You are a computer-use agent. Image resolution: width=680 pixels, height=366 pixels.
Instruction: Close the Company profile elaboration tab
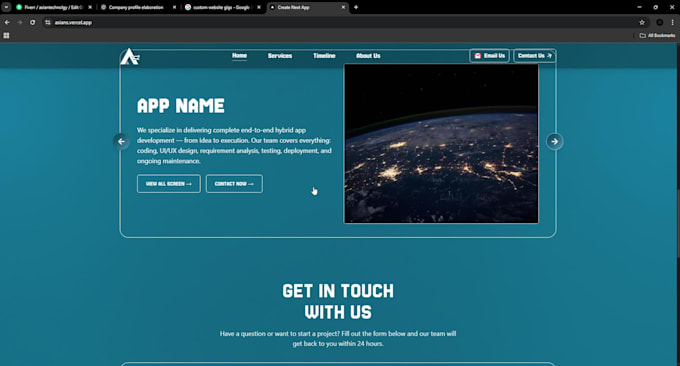click(174, 7)
